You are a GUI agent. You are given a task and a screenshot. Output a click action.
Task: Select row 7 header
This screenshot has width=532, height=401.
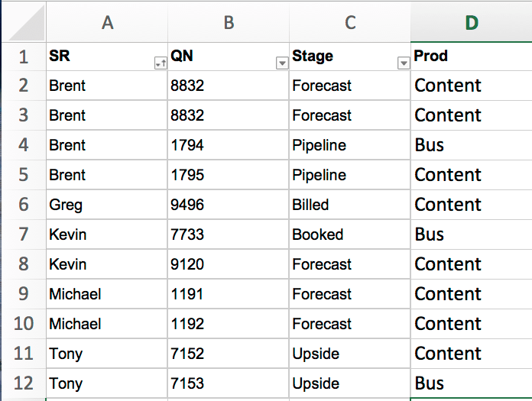24,234
